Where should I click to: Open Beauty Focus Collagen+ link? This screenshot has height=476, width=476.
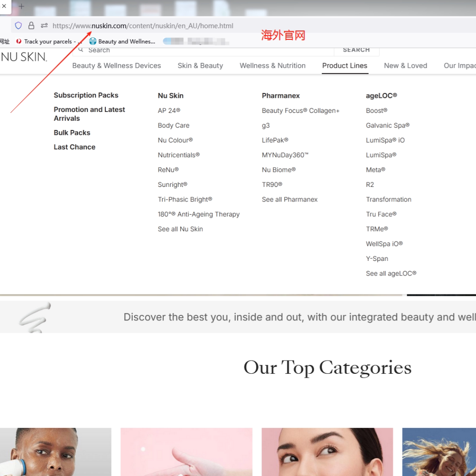(x=301, y=111)
